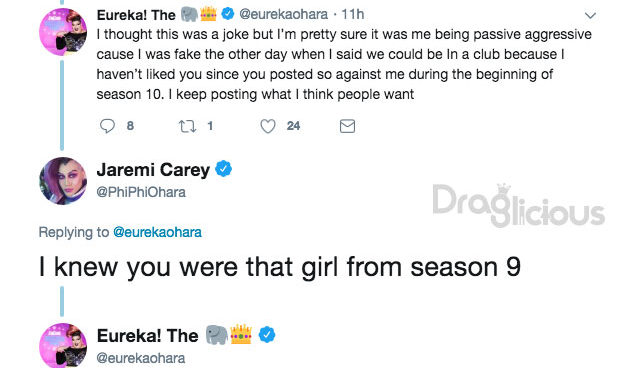Screen dimensions: 638x368
Task: Click the @eurekaohara handle at bottom
Action: click(x=141, y=358)
